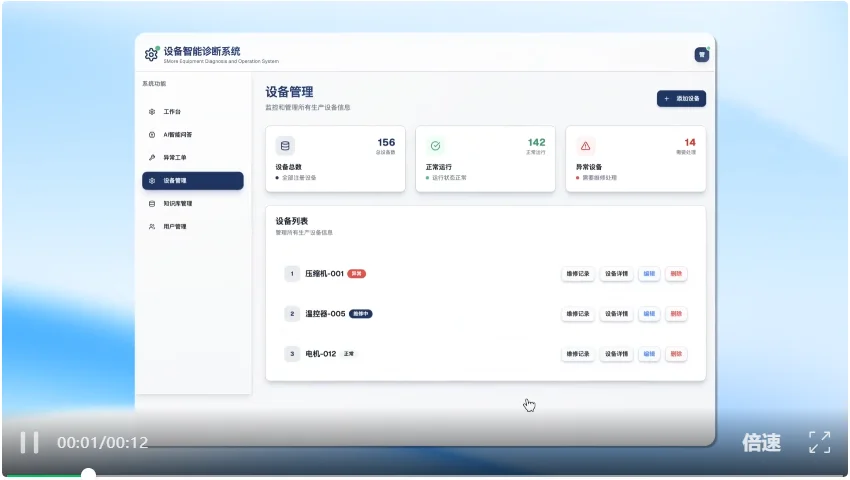The height and width of the screenshot is (480, 850).
Task: Click the 正常运行 card label
Action: (x=439, y=167)
